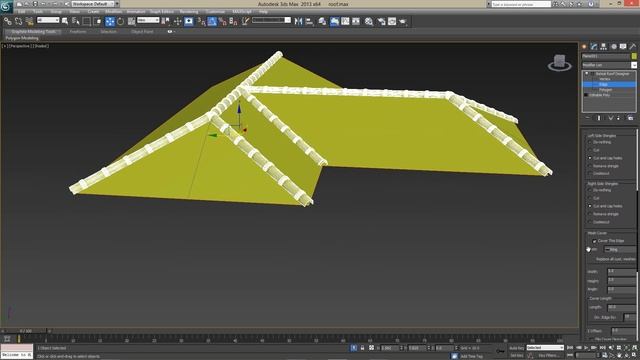The height and width of the screenshot is (360, 640).
Task: Open the reference coordinate system dropdown
Action: pos(148,20)
